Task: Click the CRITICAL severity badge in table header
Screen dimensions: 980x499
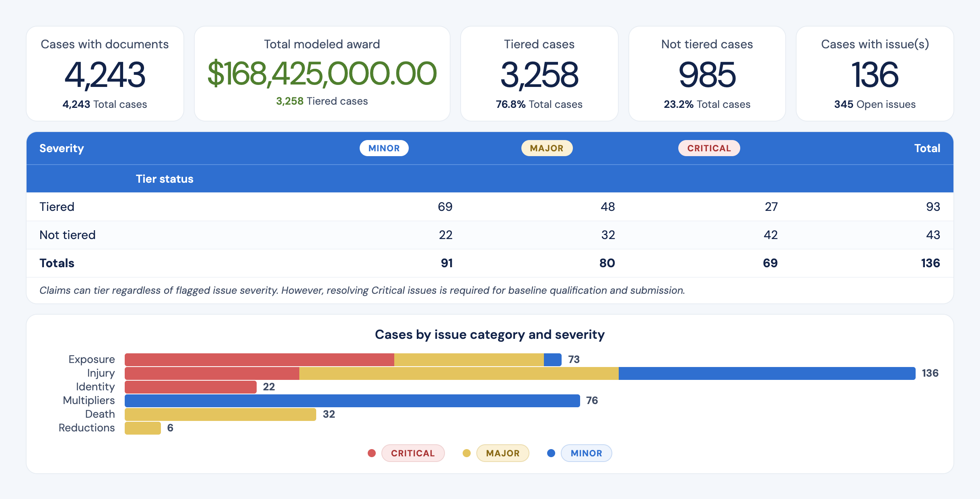Action: (x=709, y=148)
